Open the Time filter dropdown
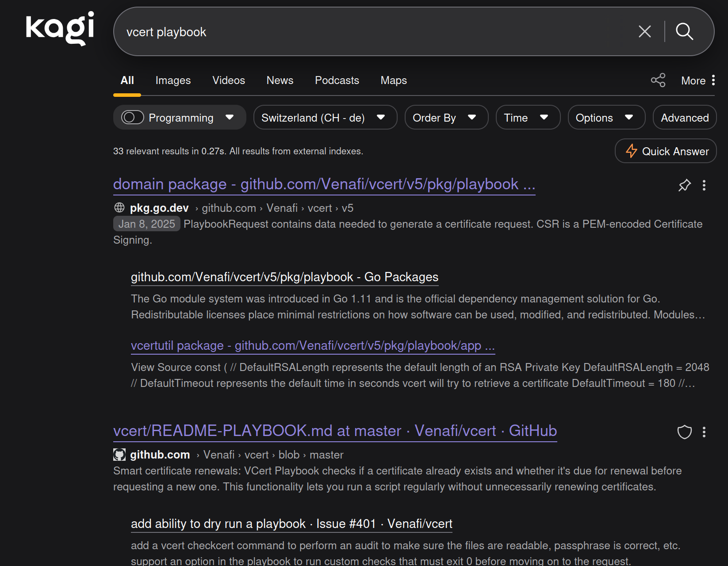The width and height of the screenshot is (728, 566). [528, 118]
